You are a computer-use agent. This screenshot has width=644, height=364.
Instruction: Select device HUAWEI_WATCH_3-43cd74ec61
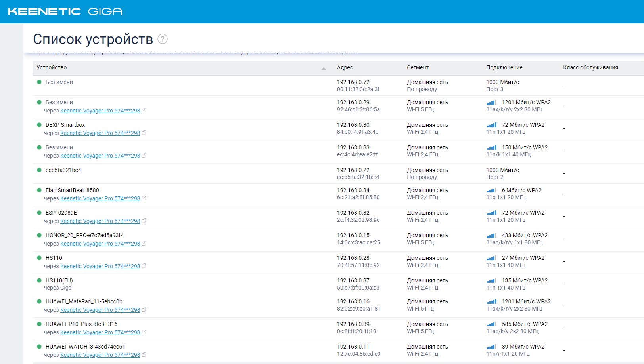tap(85, 347)
